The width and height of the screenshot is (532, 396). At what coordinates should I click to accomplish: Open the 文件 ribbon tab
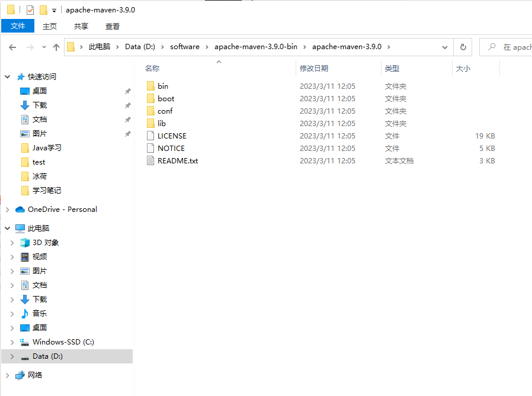click(x=18, y=26)
